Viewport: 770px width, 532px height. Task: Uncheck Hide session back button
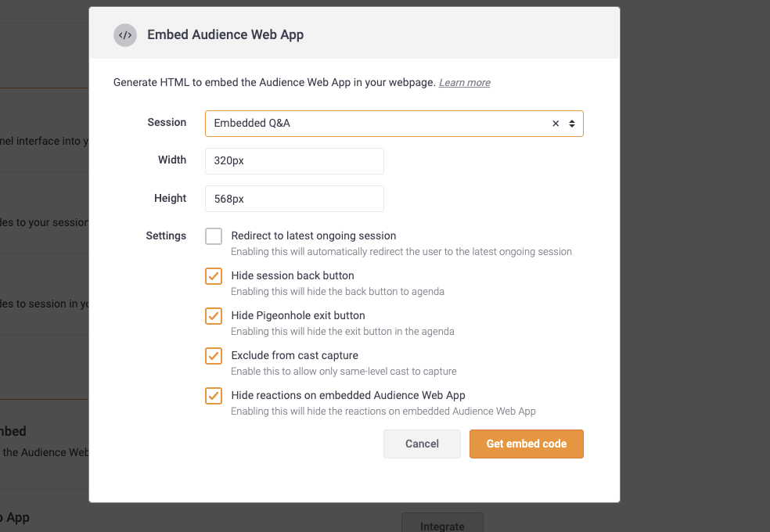point(214,276)
